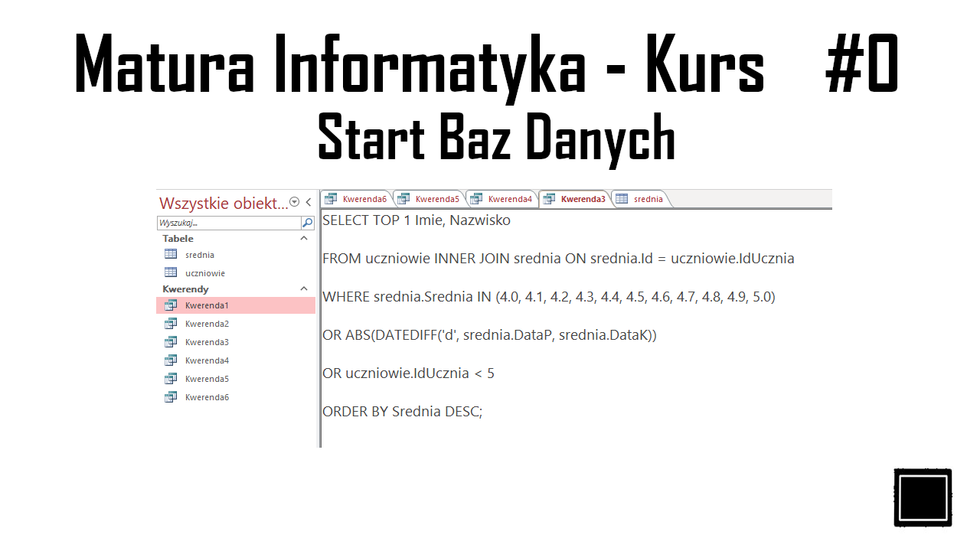Select the highlighted Kwerenda1 entry
Screen dimensions: 980x551
(x=207, y=305)
